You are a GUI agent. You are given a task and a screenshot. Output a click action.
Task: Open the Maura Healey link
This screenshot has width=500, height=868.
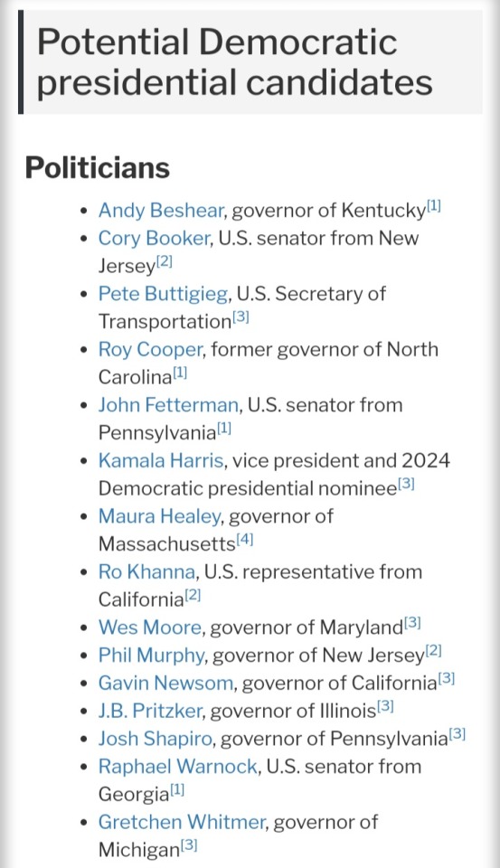[159, 516]
